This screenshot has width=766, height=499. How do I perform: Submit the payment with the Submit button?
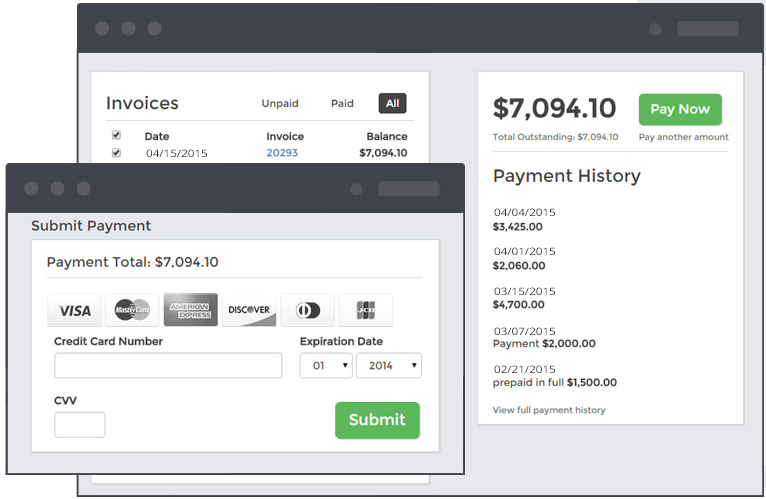[377, 420]
